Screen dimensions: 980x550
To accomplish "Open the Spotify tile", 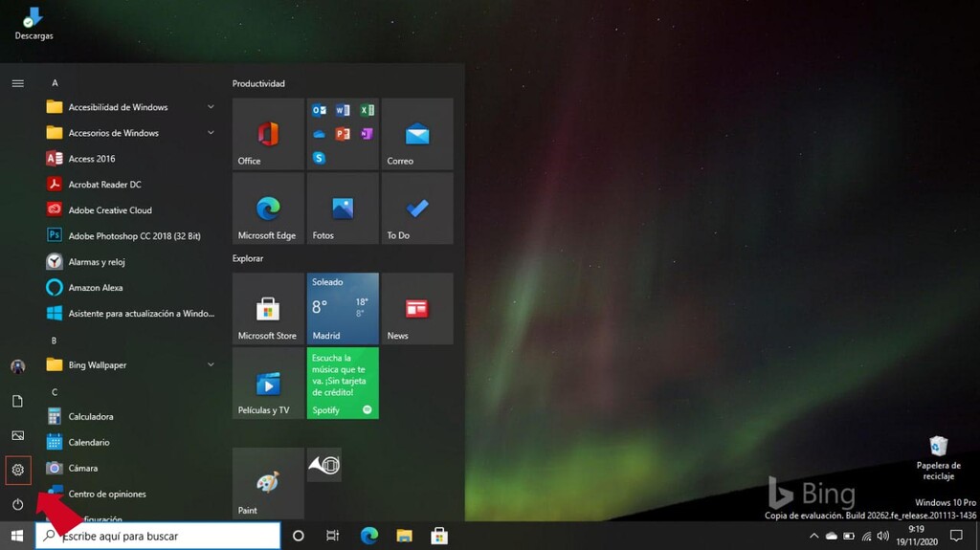I will pyautogui.click(x=343, y=384).
